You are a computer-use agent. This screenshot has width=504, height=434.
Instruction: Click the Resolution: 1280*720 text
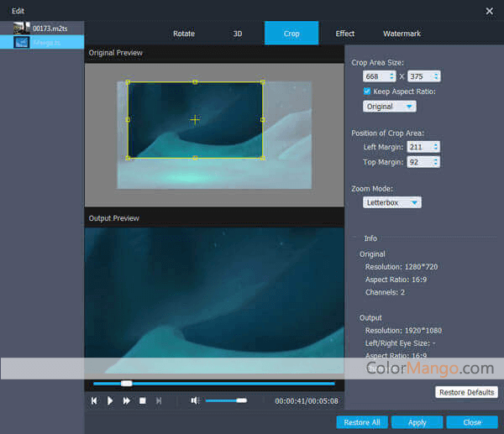pyautogui.click(x=402, y=267)
